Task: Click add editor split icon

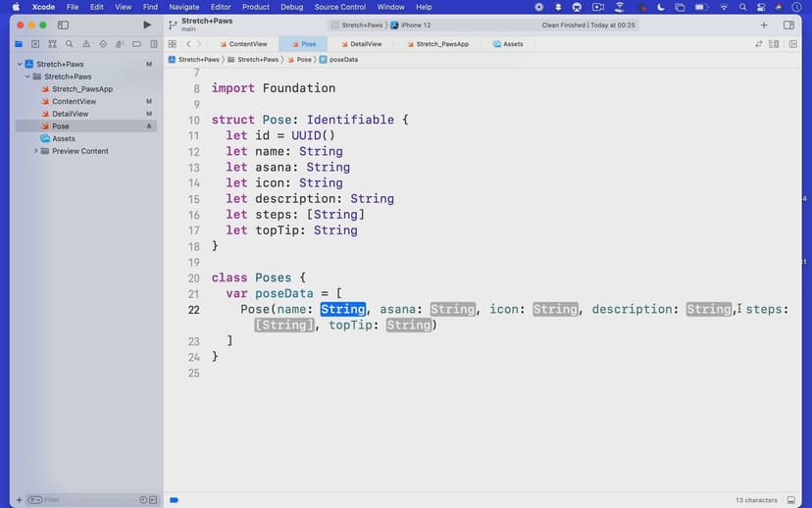Action: click(x=791, y=44)
